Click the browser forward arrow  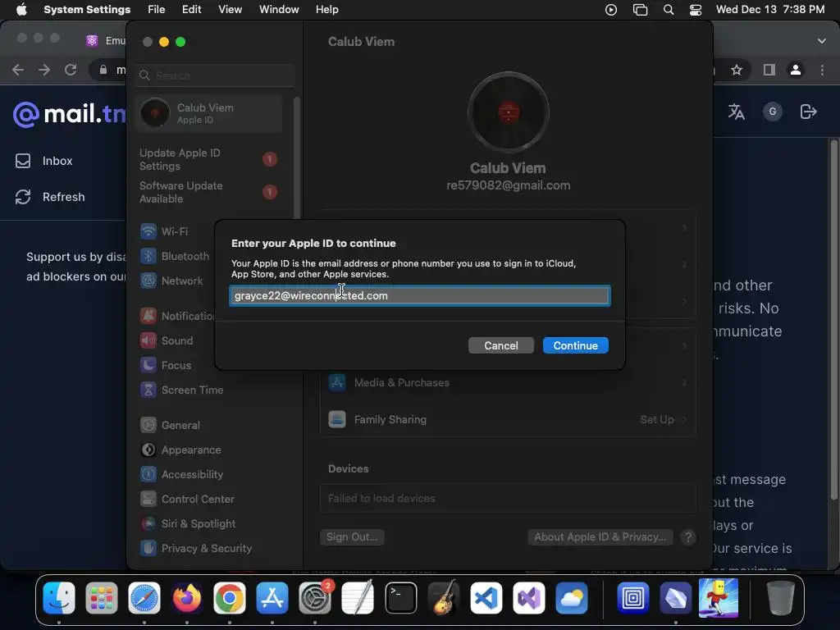[44, 70]
